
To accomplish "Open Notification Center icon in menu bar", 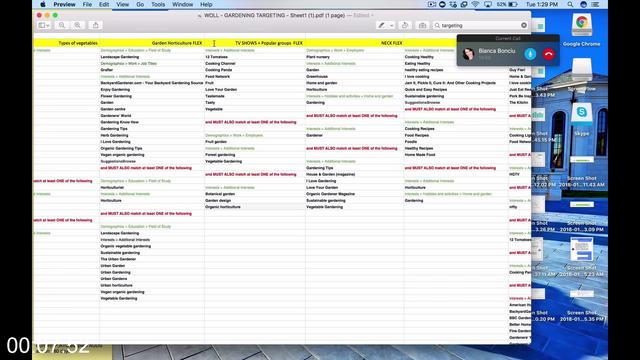I will tap(596, 4).
